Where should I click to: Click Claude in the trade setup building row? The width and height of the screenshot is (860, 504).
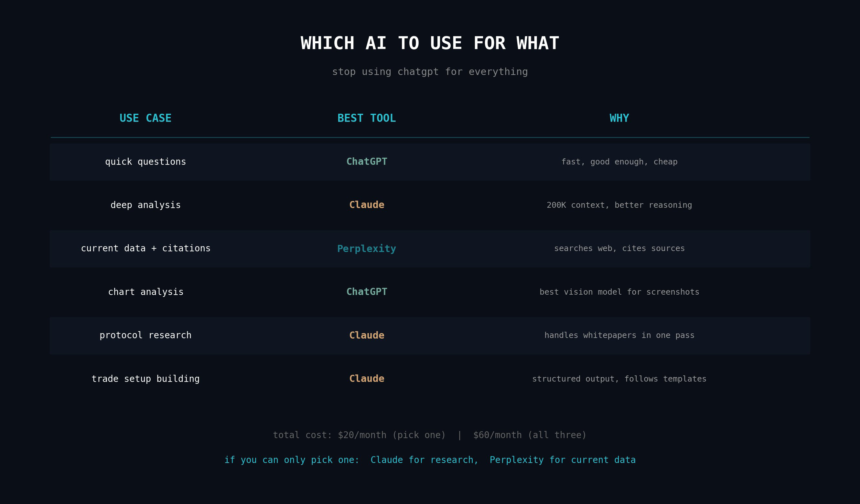click(367, 379)
